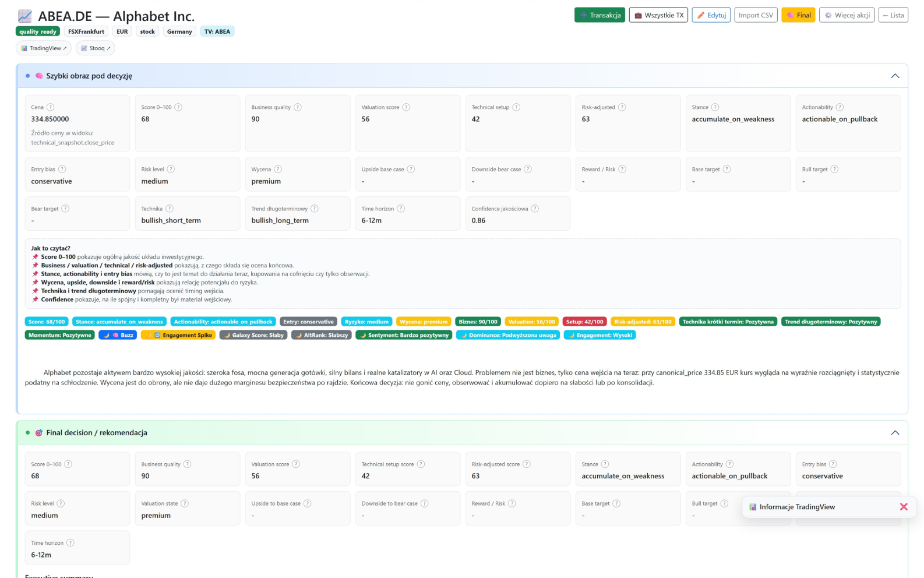Viewport: 924px width, 578px height.
Task: Open Więcej akcji menu
Action: coord(847,15)
